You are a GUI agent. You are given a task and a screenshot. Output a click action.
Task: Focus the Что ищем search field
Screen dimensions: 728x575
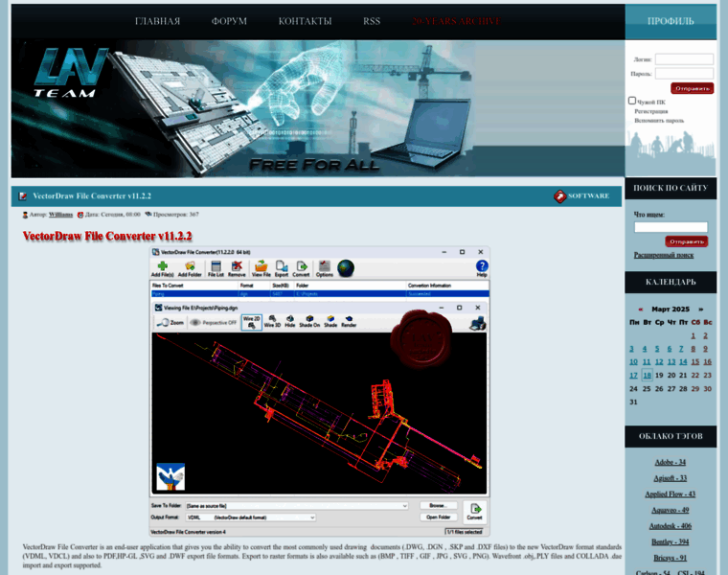pyautogui.click(x=671, y=227)
